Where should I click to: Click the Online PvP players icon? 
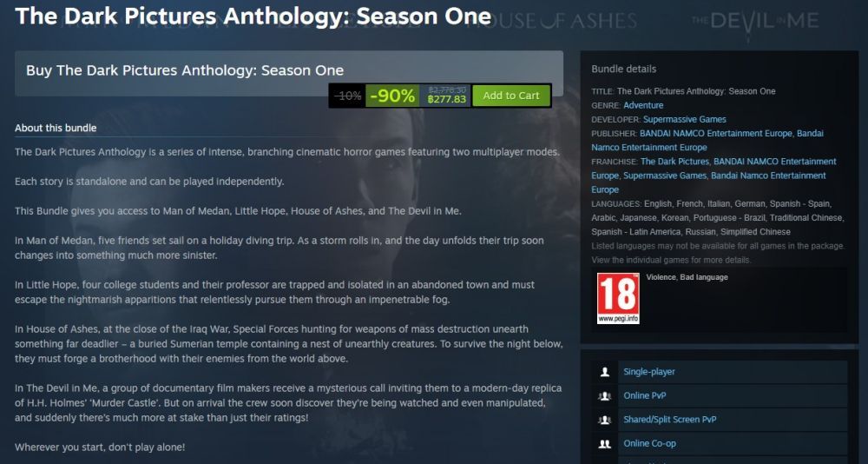(x=604, y=396)
